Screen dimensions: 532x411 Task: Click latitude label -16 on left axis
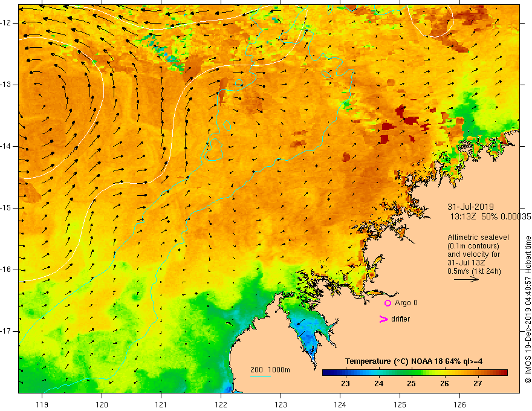pyautogui.click(x=6, y=270)
